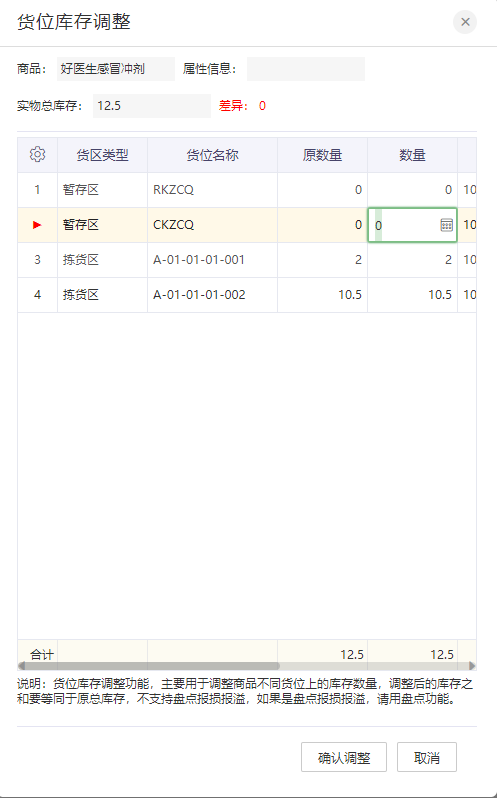Open calculator icon in quantity cell

(446, 225)
